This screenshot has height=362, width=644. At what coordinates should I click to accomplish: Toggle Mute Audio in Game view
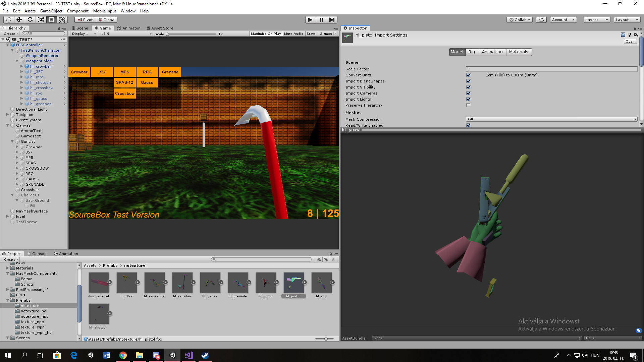pyautogui.click(x=293, y=34)
